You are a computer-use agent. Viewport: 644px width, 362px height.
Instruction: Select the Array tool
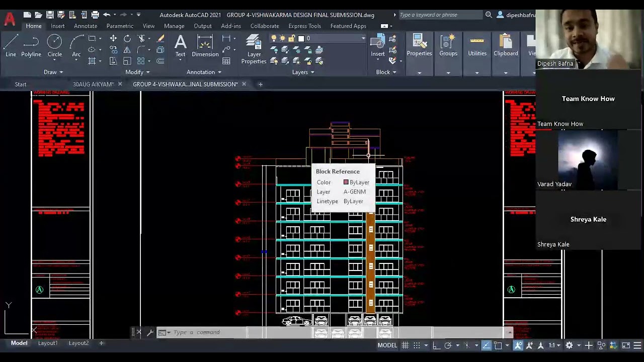(141, 61)
